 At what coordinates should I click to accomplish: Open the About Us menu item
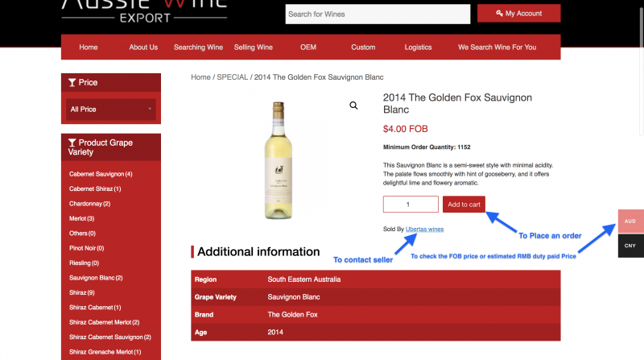coord(143,48)
